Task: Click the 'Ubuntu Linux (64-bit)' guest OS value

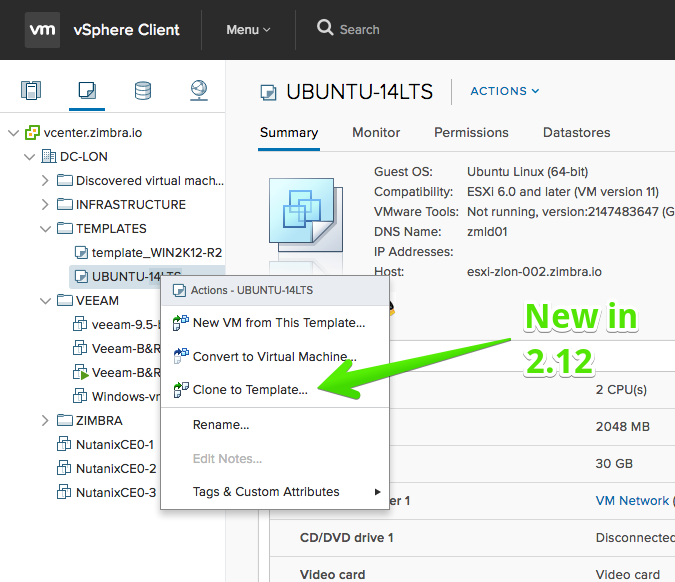Action: (527, 172)
